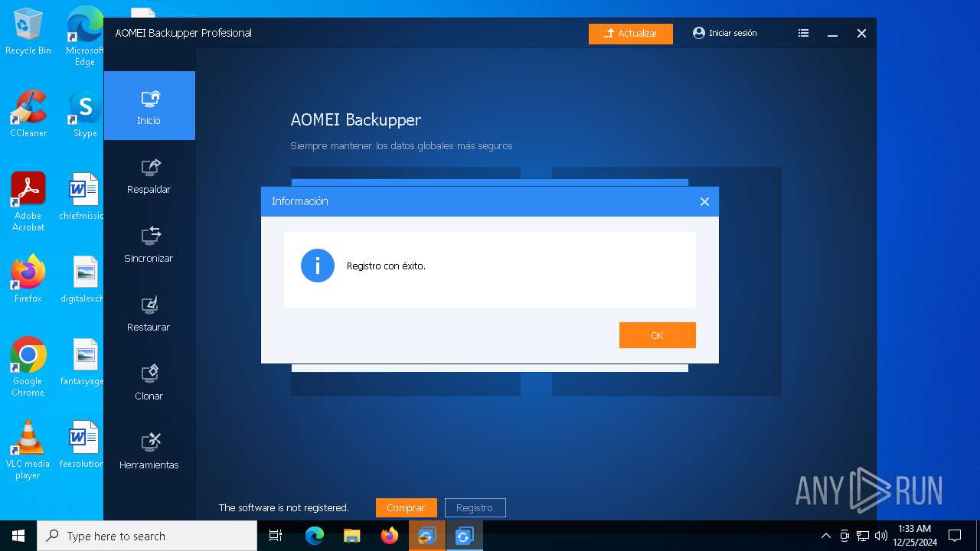
Task: Open the Respaldar backup section
Action: [149, 174]
